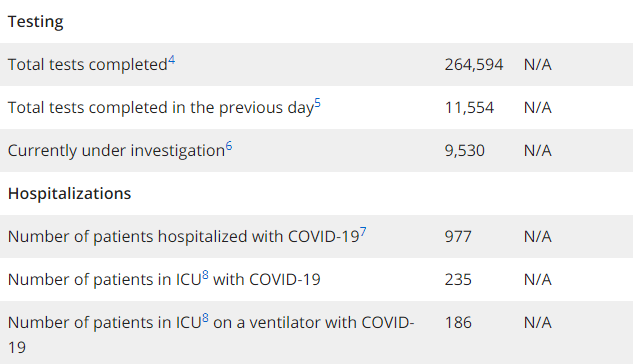
Task: Click the ventilator with COVID-19 row label
Action: [211, 335]
